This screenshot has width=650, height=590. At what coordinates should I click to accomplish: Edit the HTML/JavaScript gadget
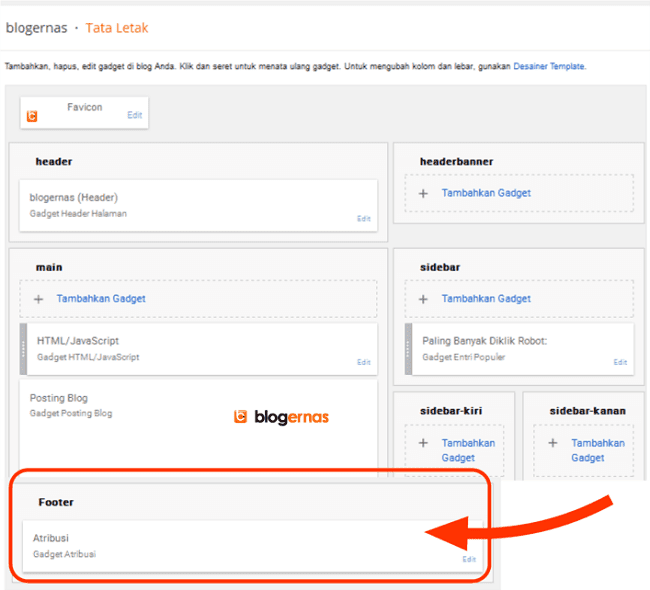pyautogui.click(x=363, y=362)
